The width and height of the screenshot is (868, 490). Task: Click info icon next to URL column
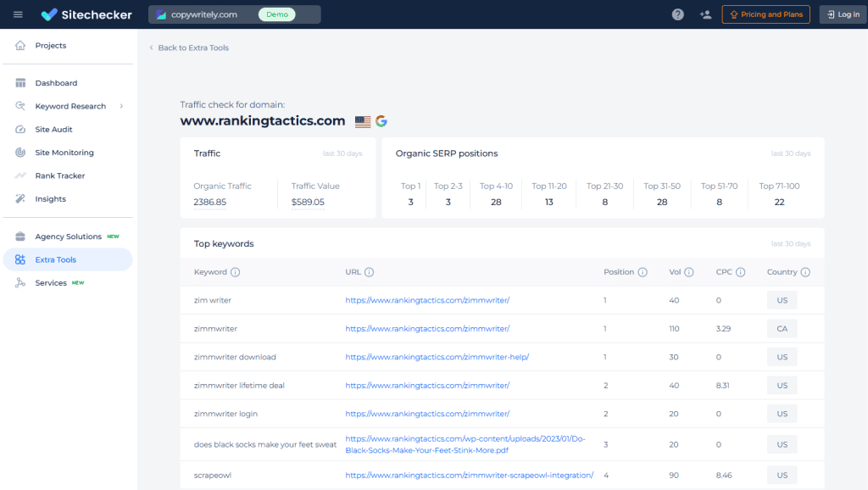tap(370, 272)
